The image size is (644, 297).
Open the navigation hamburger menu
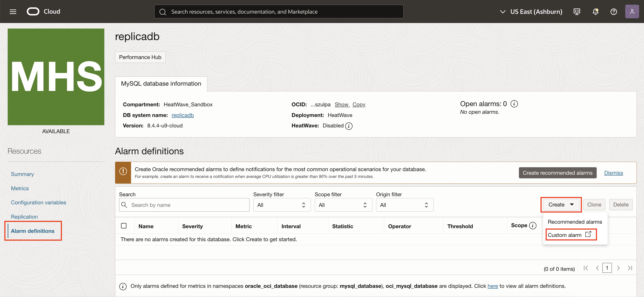[x=13, y=12]
